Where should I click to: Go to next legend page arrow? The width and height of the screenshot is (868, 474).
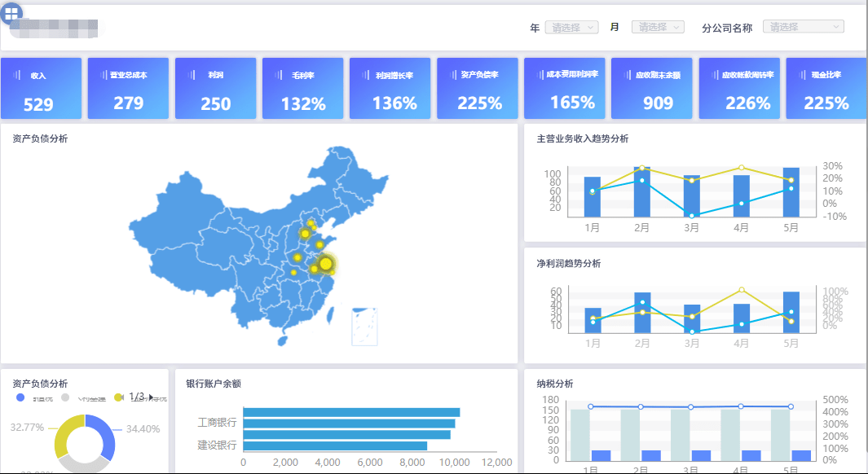click(151, 397)
